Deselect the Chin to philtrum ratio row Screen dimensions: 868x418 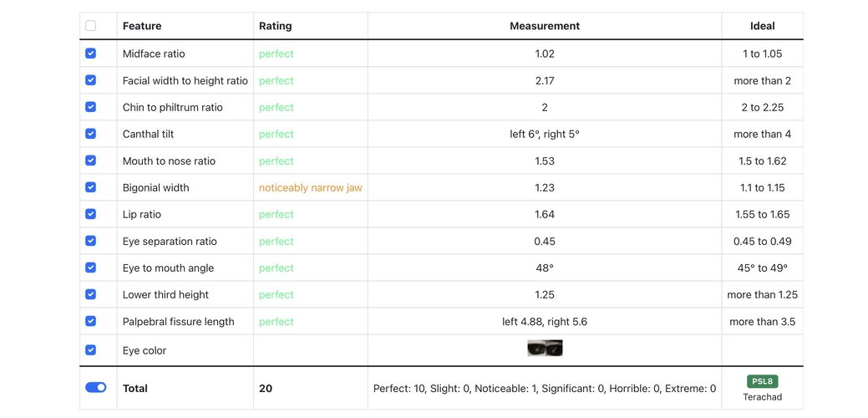[x=90, y=107]
